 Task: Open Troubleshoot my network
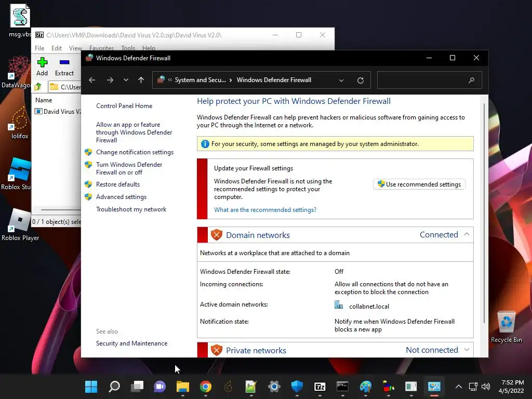(131, 209)
